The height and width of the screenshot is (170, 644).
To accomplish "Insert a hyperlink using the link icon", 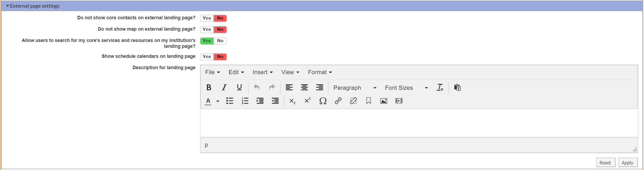I will (338, 101).
